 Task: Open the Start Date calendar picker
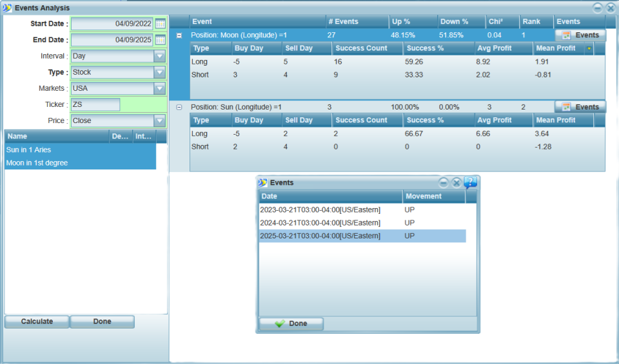(161, 24)
